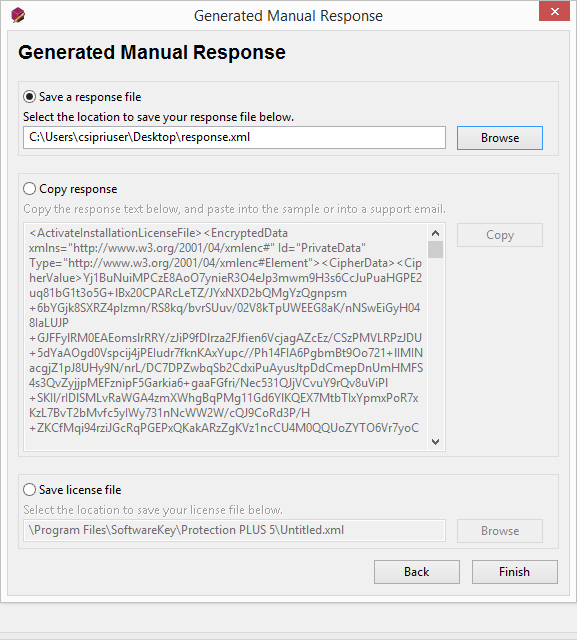577x640 pixels.
Task: Click the window title bar text
Action: point(288,16)
